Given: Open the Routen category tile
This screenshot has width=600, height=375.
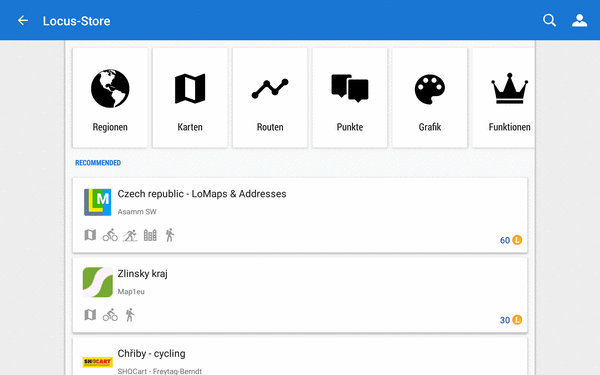Looking at the screenshot, I should [x=270, y=98].
